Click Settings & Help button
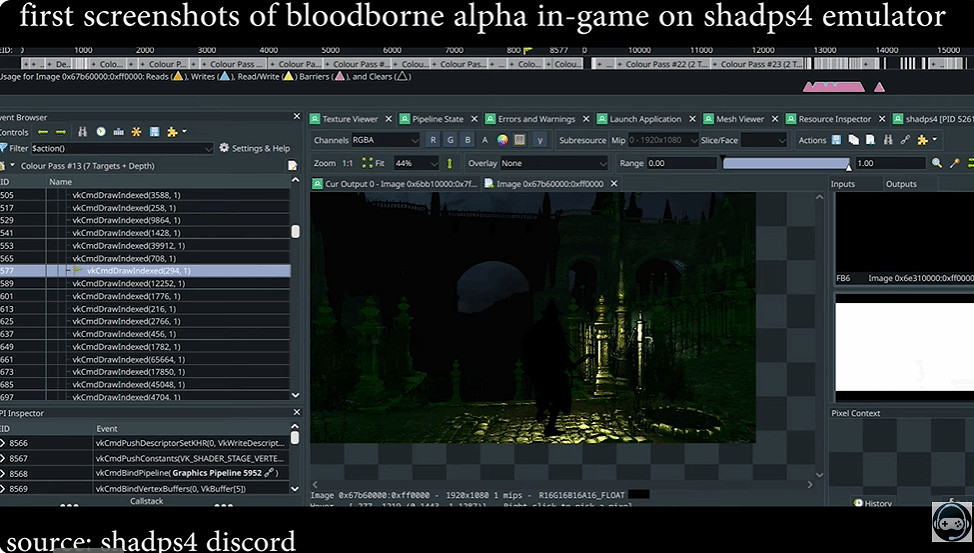 pyautogui.click(x=254, y=148)
